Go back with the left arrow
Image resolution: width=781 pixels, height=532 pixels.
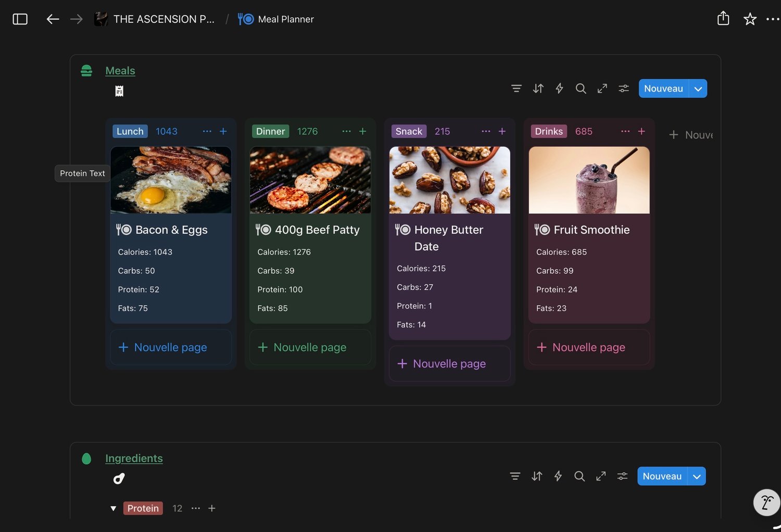click(x=53, y=19)
